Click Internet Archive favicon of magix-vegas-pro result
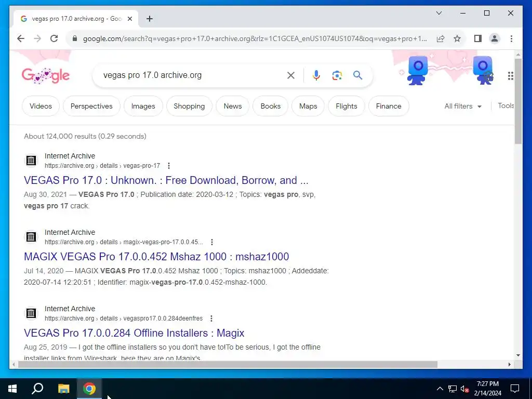The image size is (532, 399). click(31, 237)
